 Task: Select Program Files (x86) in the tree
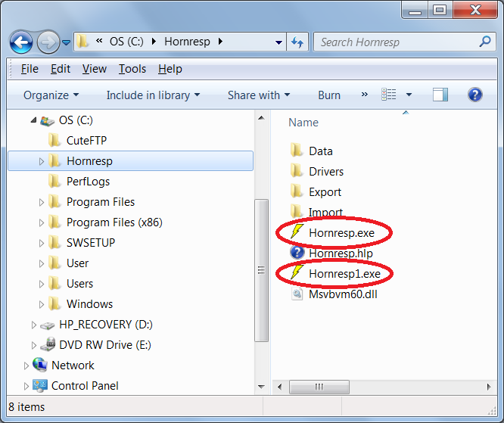point(114,222)
